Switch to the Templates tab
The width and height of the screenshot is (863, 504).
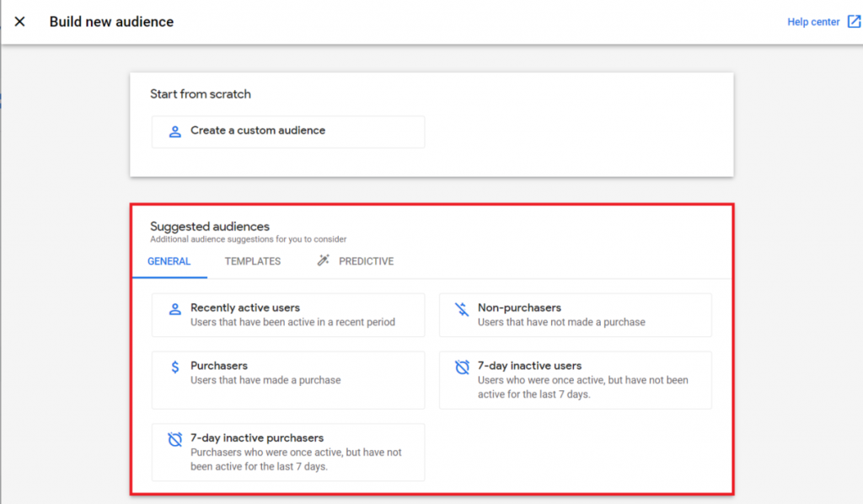pos(253,261)
